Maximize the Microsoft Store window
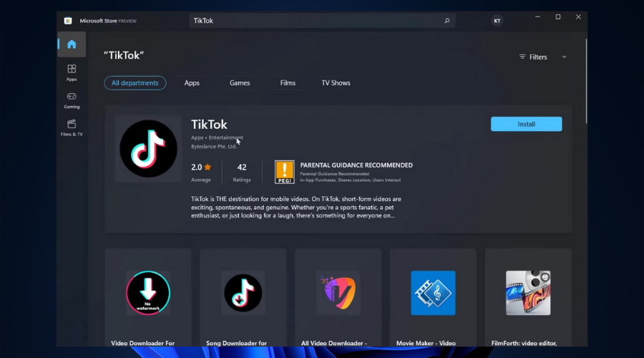This screenshot has width=644, height=358. click(557, 17)
